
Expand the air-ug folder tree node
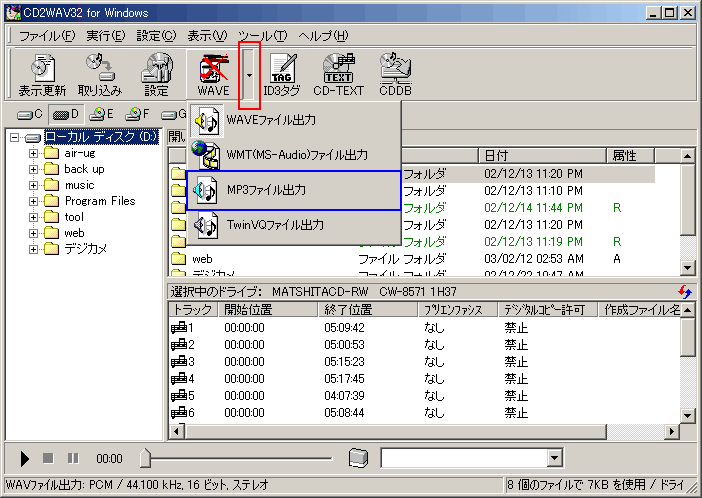34,153
